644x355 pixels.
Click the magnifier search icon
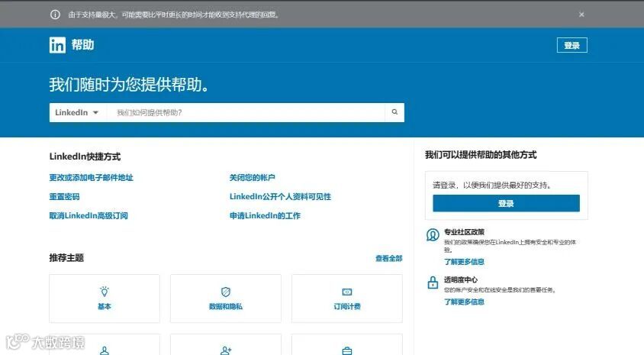394,112
